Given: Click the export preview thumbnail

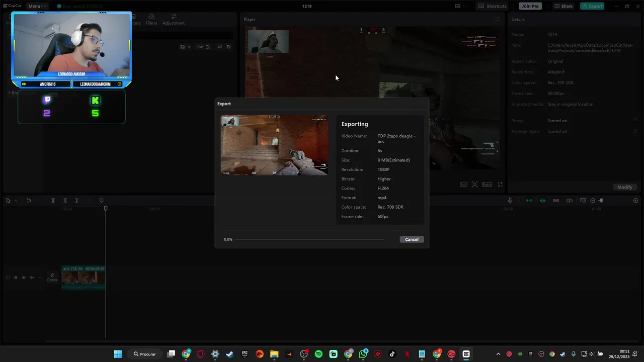Looking at the screenshot, I should point(274,145).
